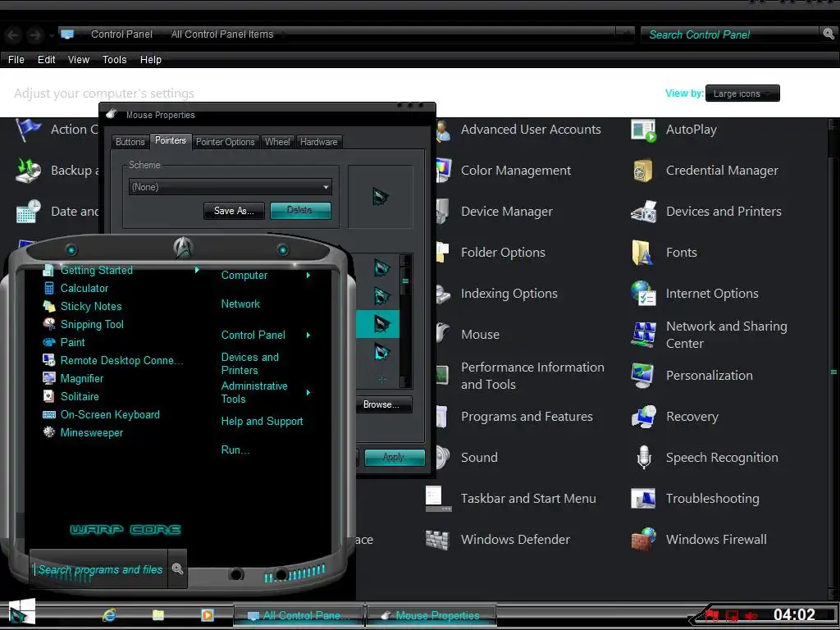Launch Sticky Notes from Start menu

tap(90, 307)
